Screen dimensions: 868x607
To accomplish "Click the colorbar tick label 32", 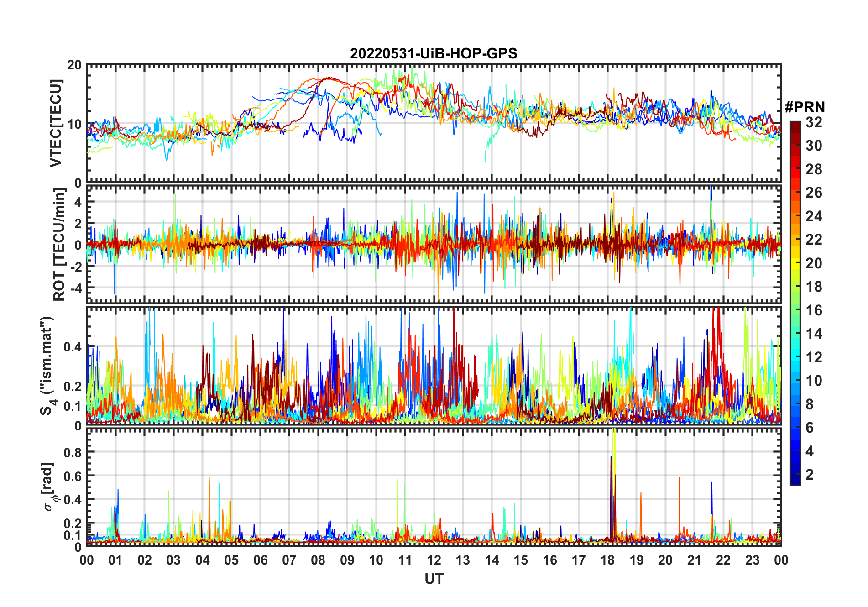I will tap(814, 122).
